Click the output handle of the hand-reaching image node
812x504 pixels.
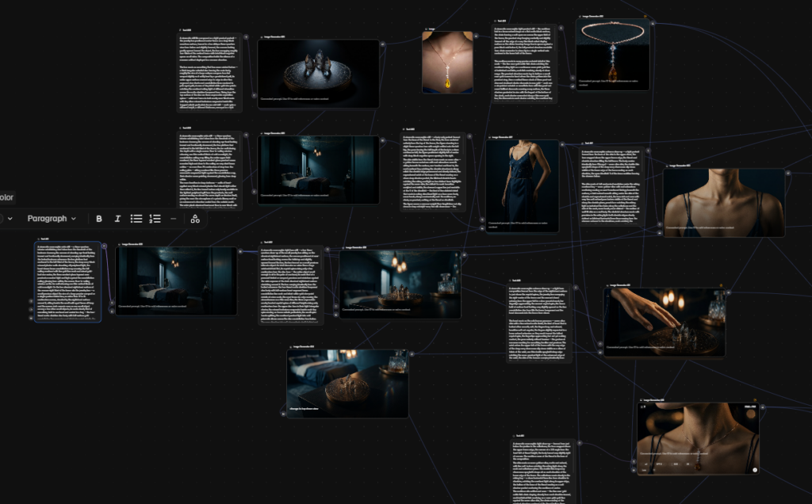coord(728,293)
